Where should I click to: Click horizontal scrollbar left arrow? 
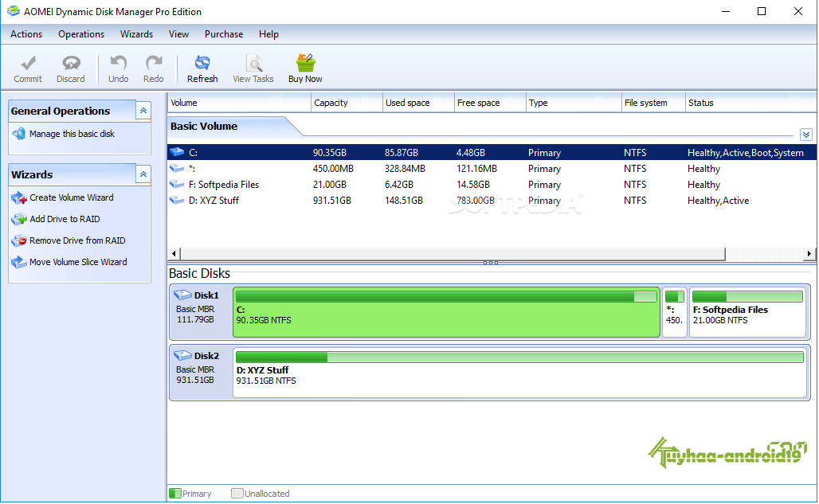tap(174, 253)
